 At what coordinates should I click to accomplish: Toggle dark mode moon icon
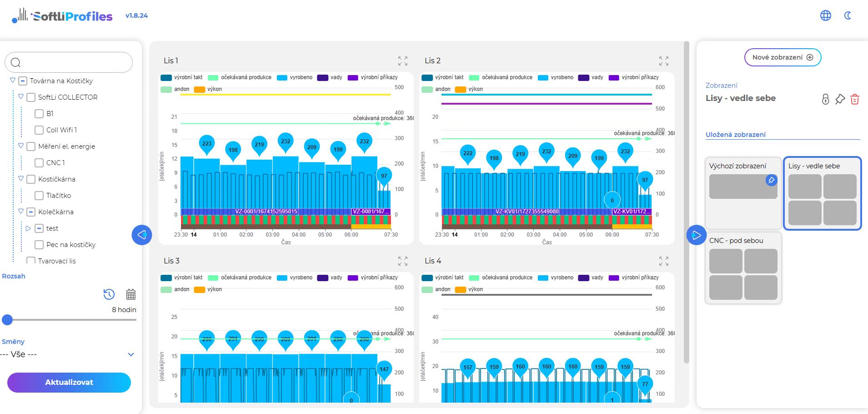pyautogui.click(x=848, y=15)
